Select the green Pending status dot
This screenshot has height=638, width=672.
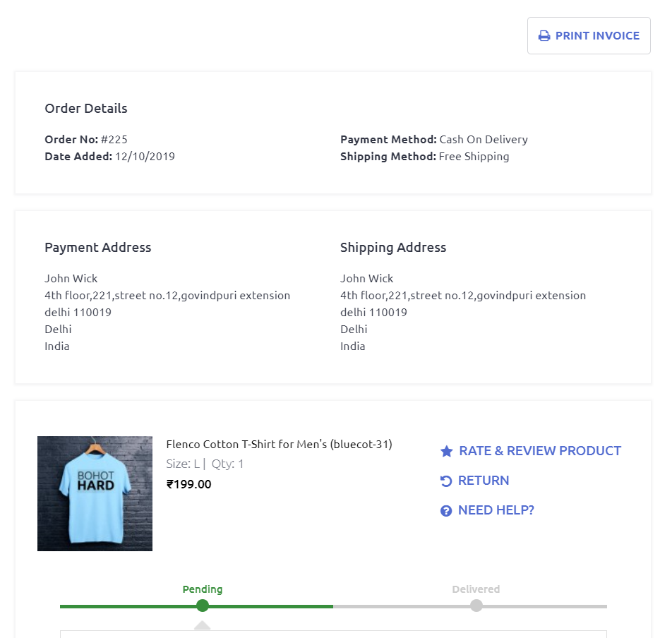tap(203, 606)
